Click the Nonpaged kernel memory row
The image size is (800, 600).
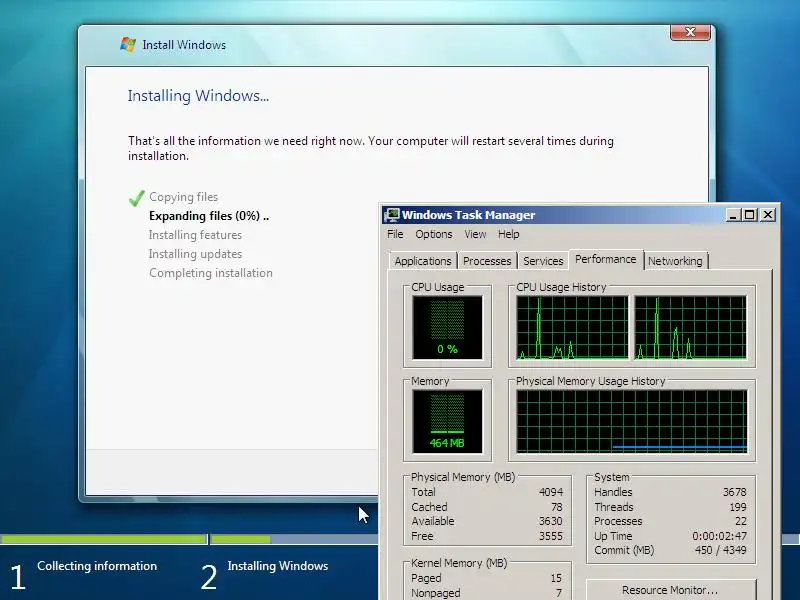pyautogui.click(x=487, y=592)
